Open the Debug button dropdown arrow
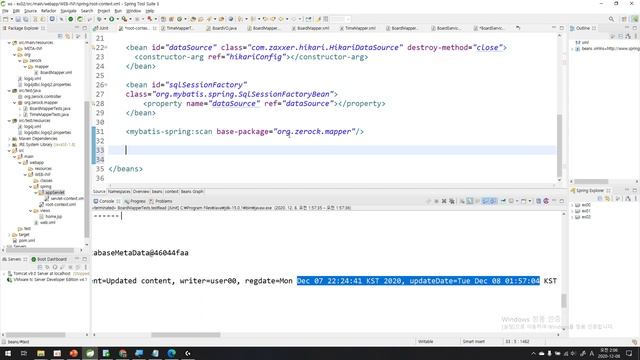Viewport: 640px width, 360px height. (x=105, y=19)
